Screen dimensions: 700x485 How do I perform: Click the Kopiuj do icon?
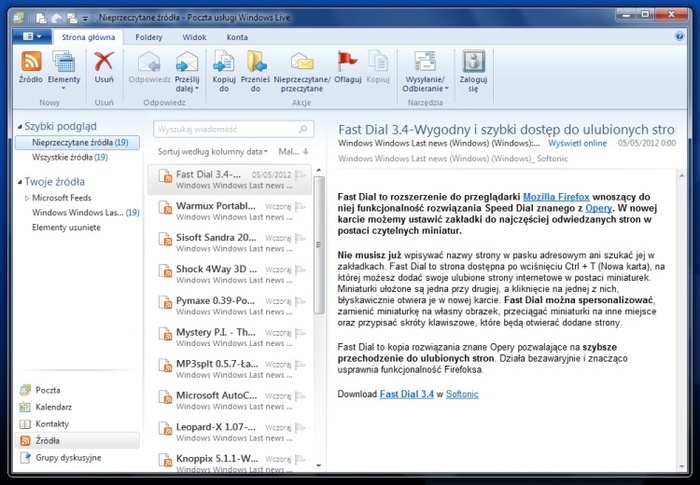click(224, 61)
